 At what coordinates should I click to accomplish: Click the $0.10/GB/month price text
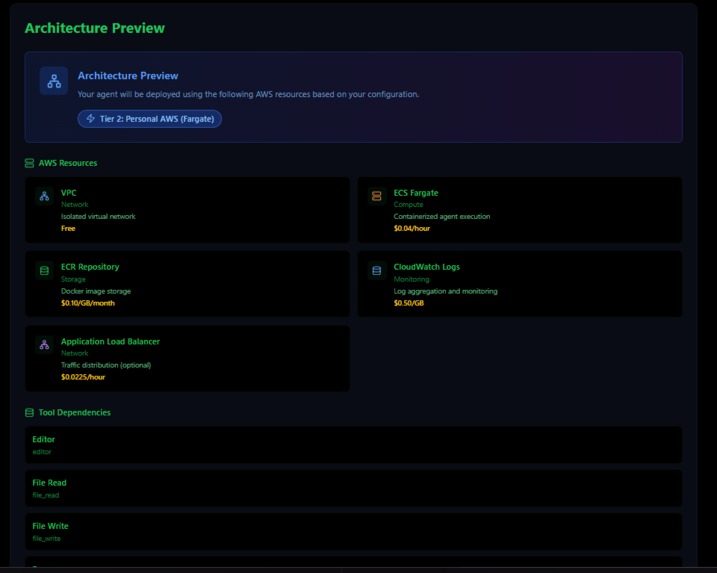tap(88, 303)
